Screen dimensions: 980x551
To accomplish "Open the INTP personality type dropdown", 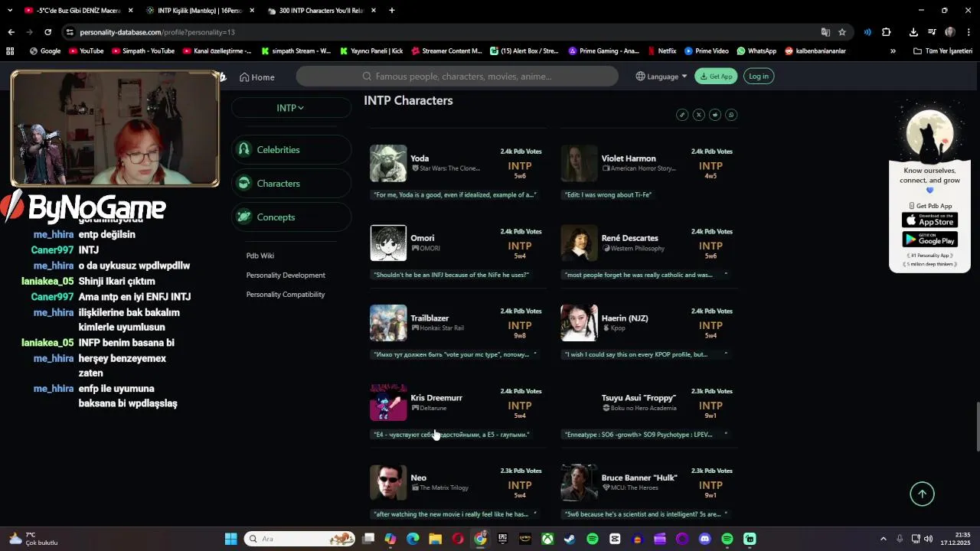I will [x=290, y=108].
